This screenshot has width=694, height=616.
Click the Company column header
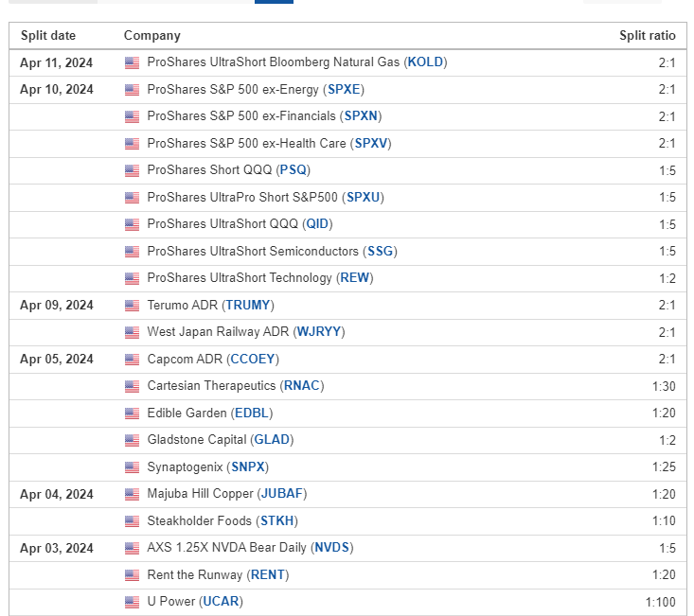point(152,35)
